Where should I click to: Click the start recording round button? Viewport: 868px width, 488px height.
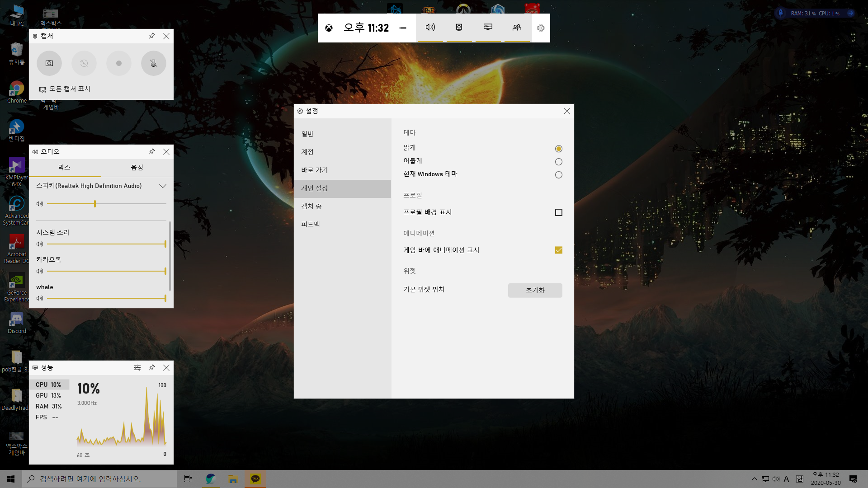pyautogui.click(x=119, y=63)
